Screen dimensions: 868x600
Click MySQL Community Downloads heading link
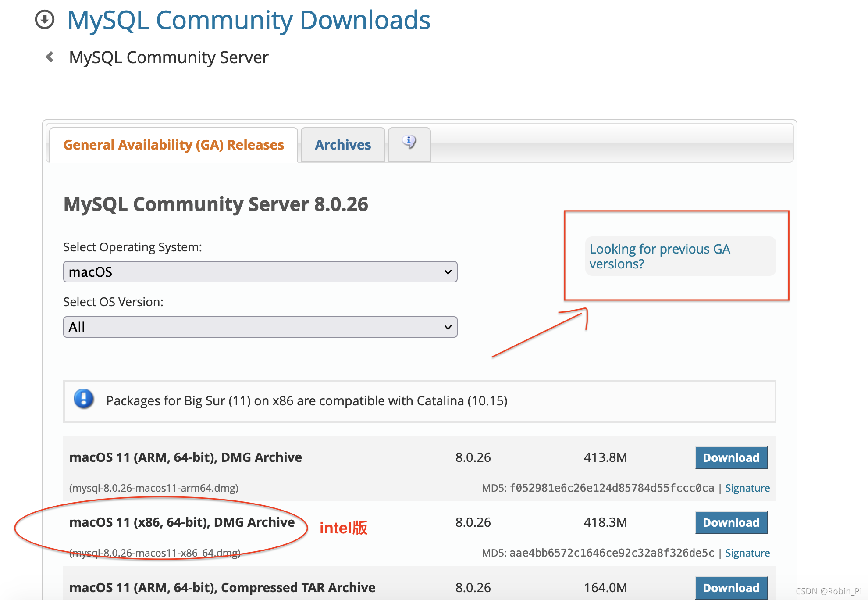pyautogui.click(x=249, y=20)
